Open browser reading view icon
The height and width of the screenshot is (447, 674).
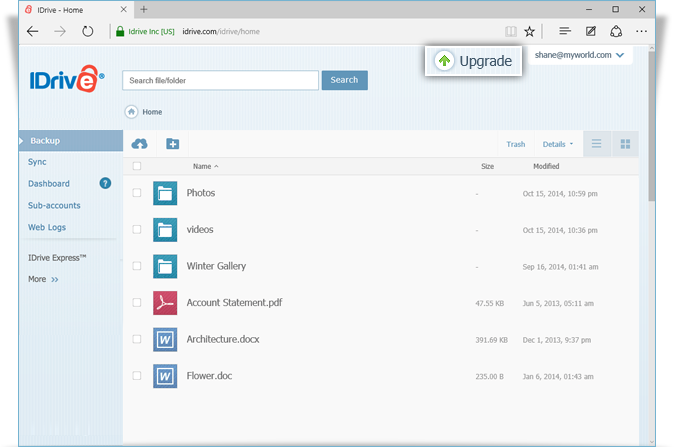coord(511,31)
